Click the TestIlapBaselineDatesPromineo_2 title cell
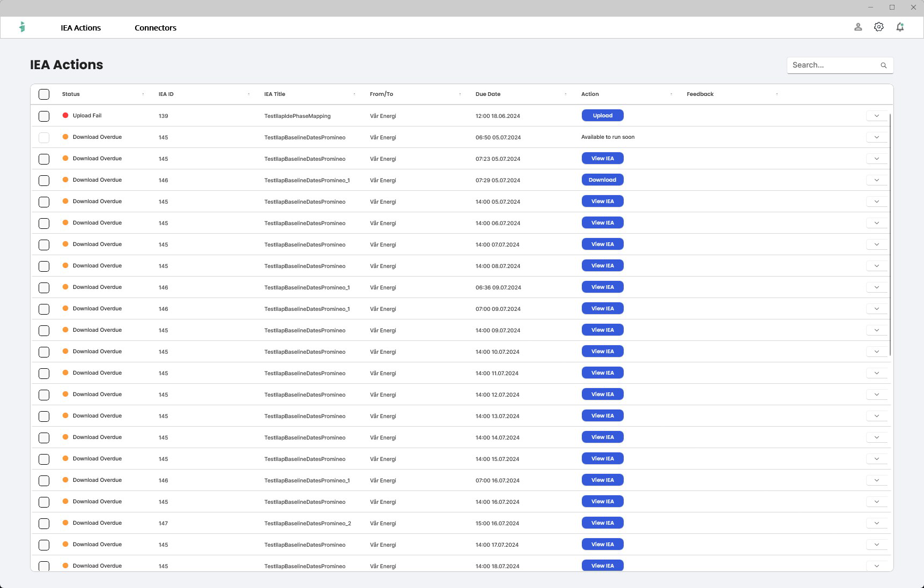 click(x=307, y=524)
